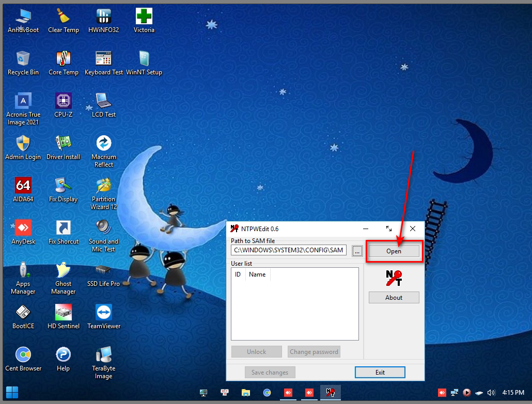
Task: Select the WinNT Setup icon
Action: tap(144, 63)
